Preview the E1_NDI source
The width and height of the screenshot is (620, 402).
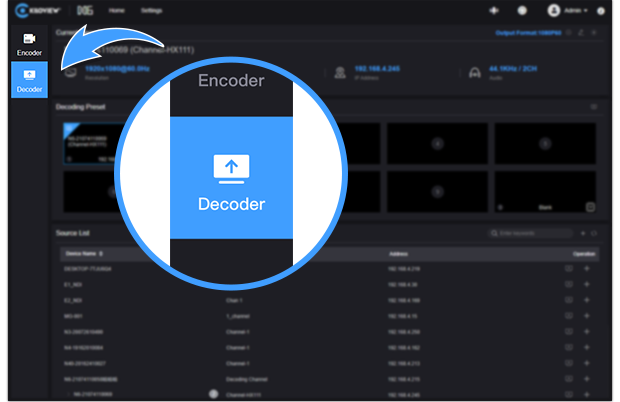(x=569, y=284)
